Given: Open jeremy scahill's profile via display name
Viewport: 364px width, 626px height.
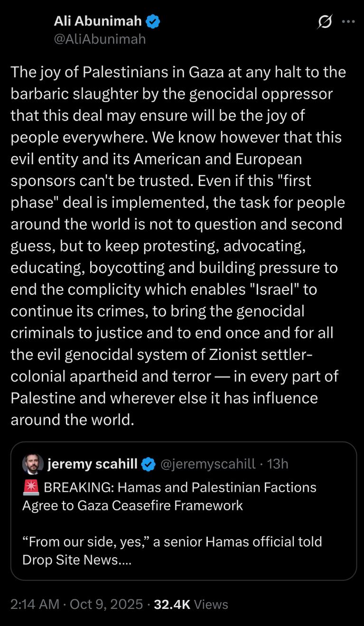Looking at the screenshot, I should tap(93, 464).
